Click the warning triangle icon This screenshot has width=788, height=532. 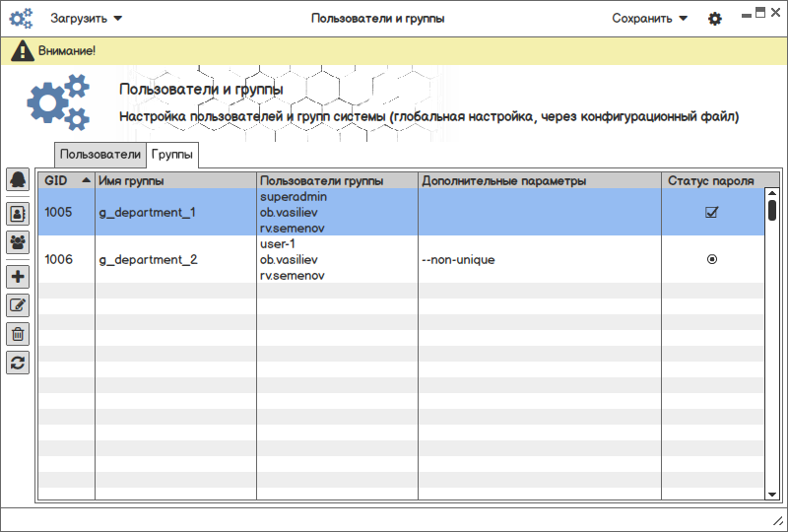point(23,51)
